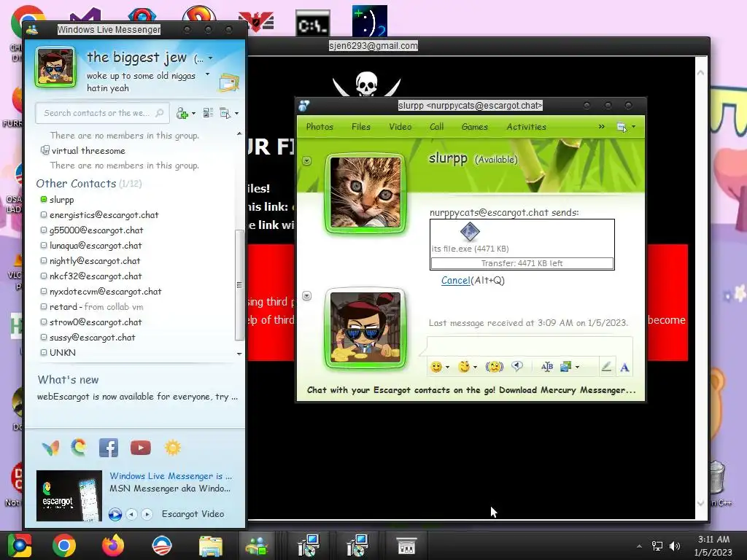The width and height of the screenshot is (747, 560).
Task: Open the Escargot snail icon shortcut
Action: click(79, 448)
